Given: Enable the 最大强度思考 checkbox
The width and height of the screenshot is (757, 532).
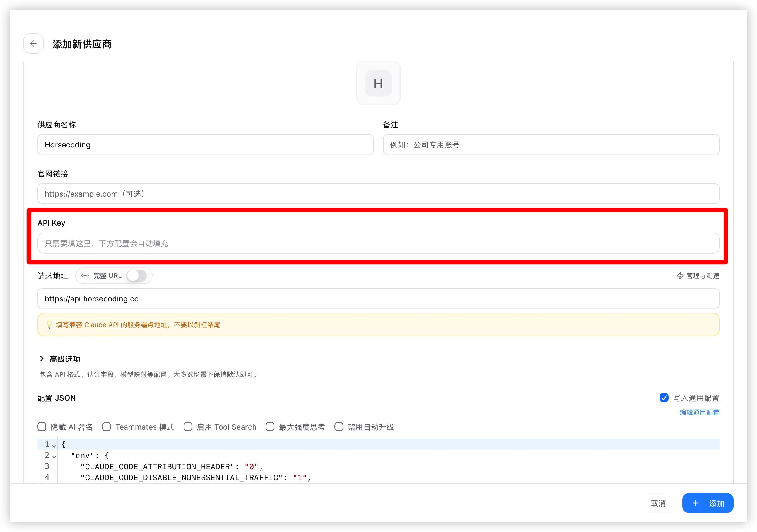Looking at the screenshot, I should pos(270,427).
